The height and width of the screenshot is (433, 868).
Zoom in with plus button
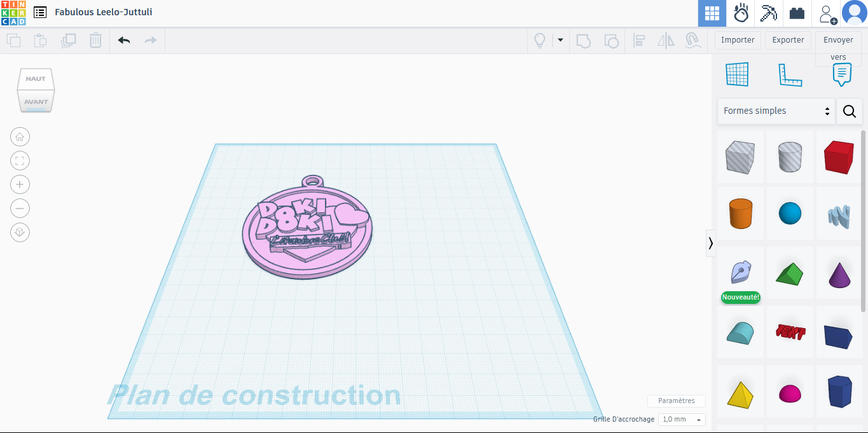click(x=20, y=184)
